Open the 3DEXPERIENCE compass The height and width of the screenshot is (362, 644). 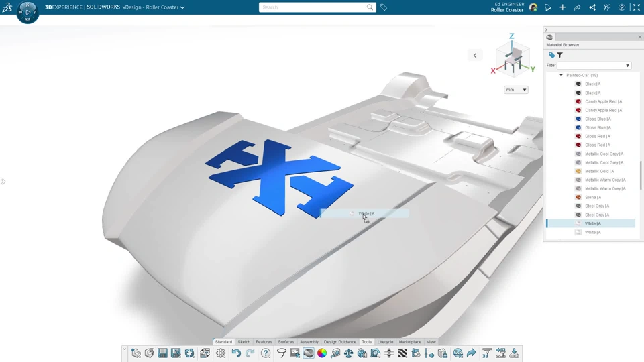(28, 12)
